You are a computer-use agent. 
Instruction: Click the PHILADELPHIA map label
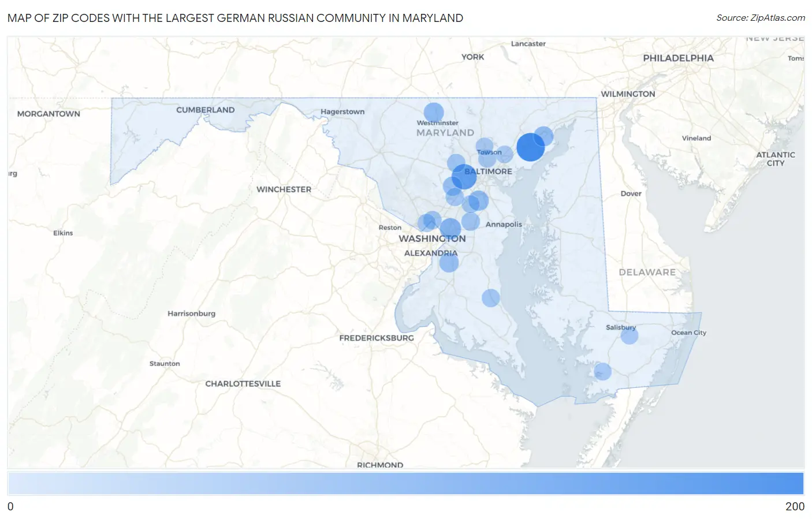(678, 58)
